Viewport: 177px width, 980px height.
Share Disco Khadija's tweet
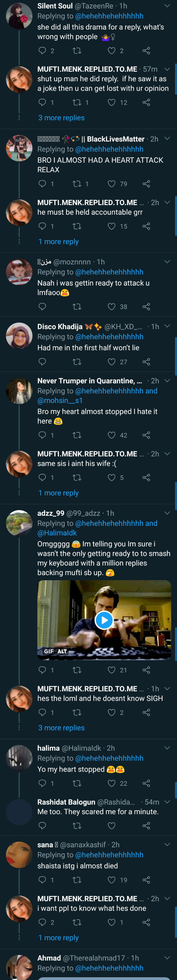[x=146, y=362]
